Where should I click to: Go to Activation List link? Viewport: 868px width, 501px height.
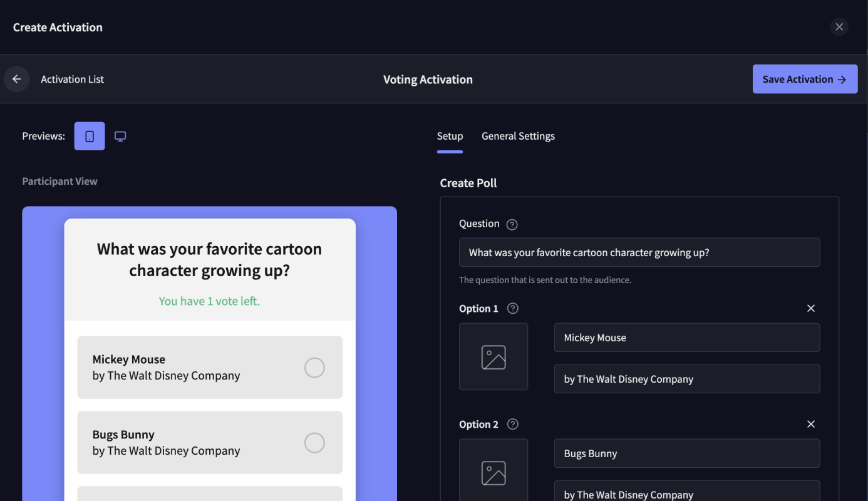(73, 80)
